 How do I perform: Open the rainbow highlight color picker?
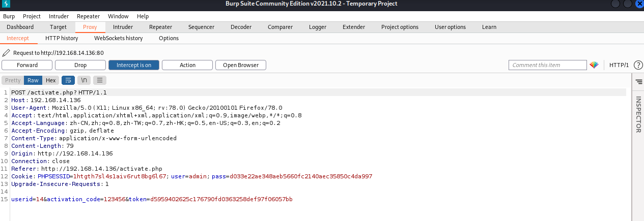coord(594,65)
